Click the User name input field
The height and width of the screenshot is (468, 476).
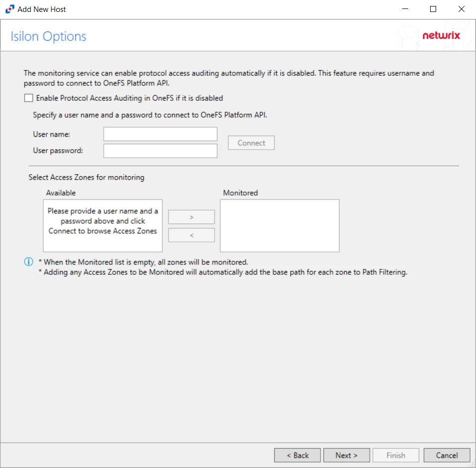[x=160, y=134]
